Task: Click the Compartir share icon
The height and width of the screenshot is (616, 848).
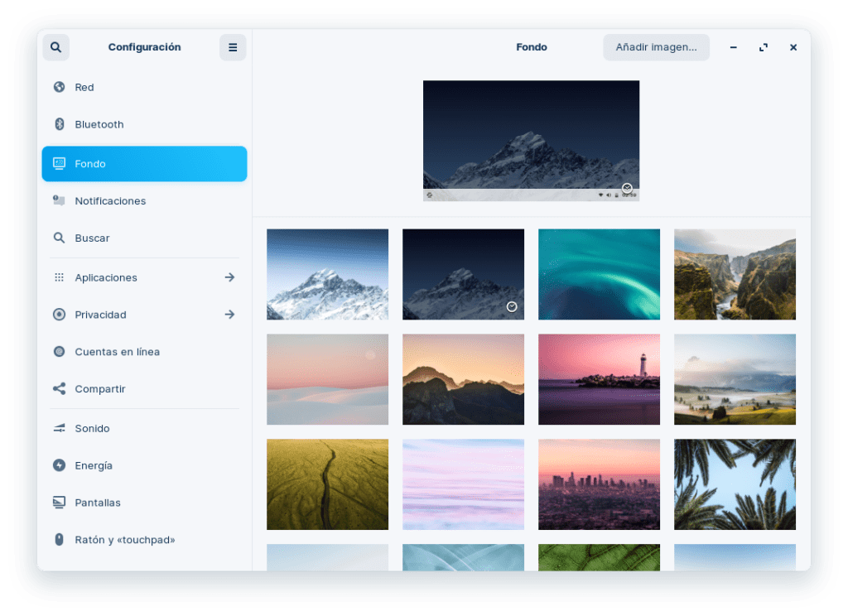Action: click(x=60, y=389)
